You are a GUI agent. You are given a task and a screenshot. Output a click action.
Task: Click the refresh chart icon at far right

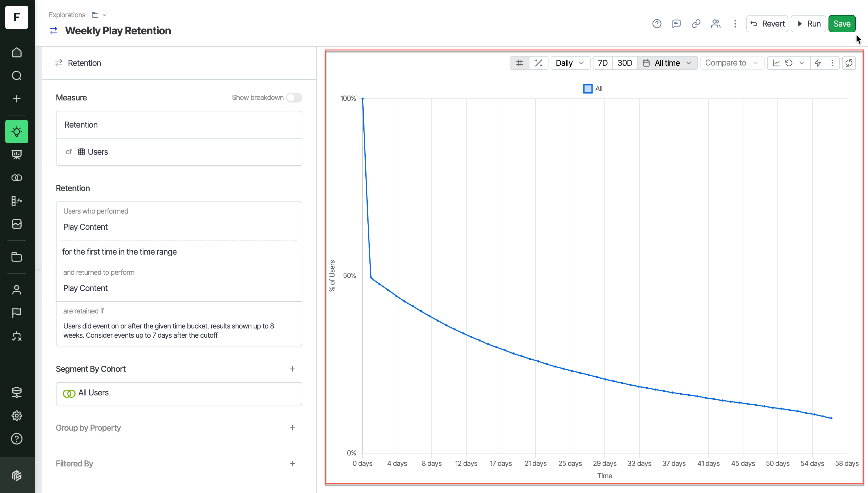tap(849, 63)
